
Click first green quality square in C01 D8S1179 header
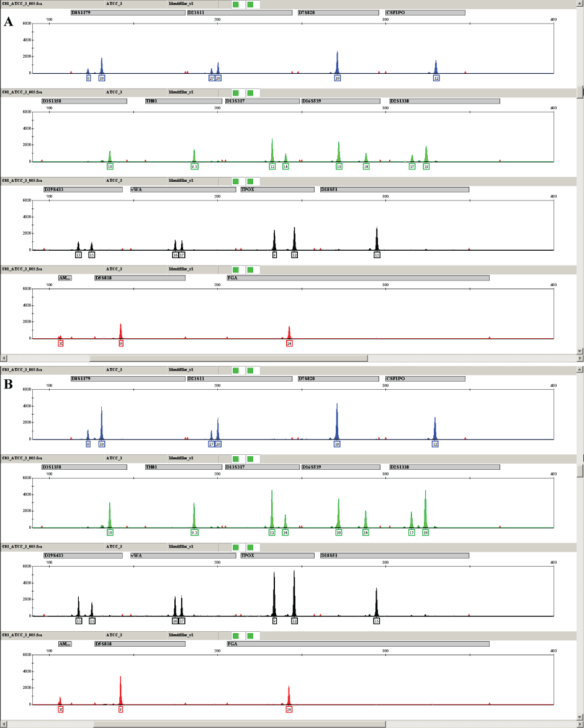point(236,4)
